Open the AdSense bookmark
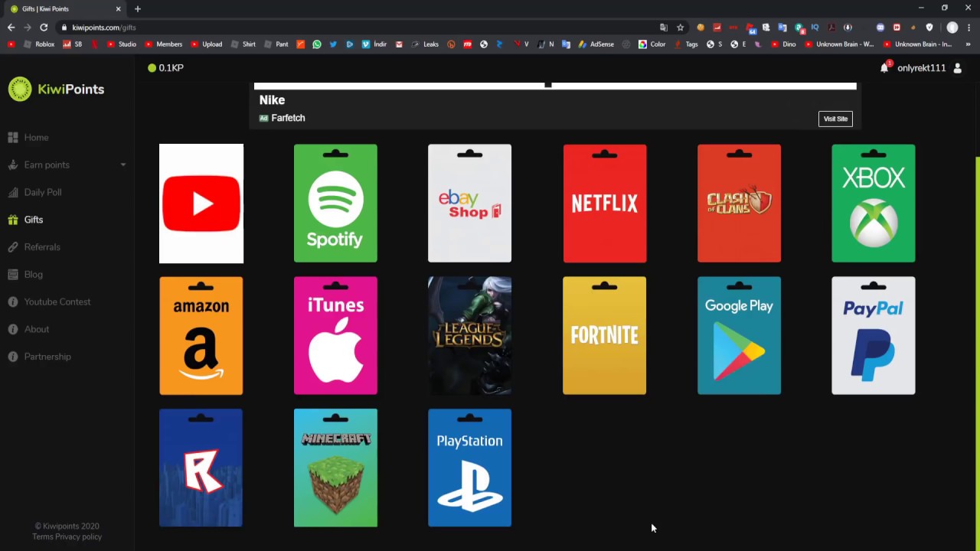The width and height of the screenshot is (980, 551). click(596, 44)
